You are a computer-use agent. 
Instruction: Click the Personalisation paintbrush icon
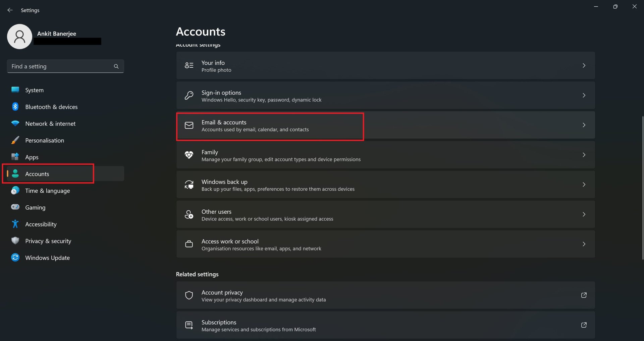(15, 140)
